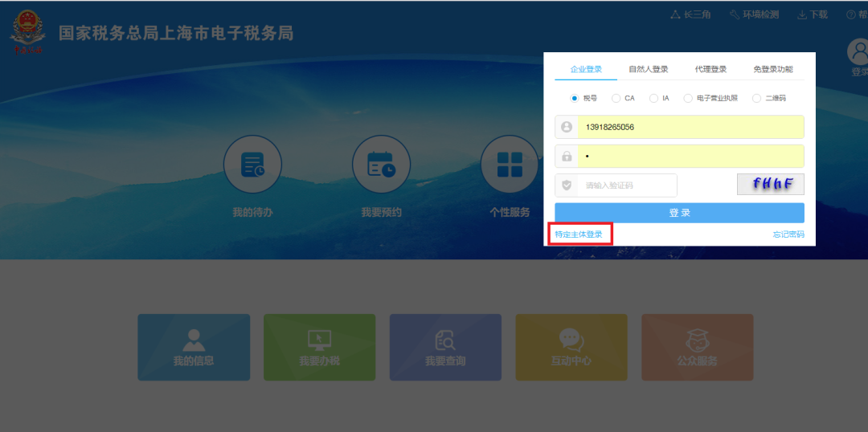Refresh the captcha image
Viewport: 868px width, 432px height.
(770, 185)
